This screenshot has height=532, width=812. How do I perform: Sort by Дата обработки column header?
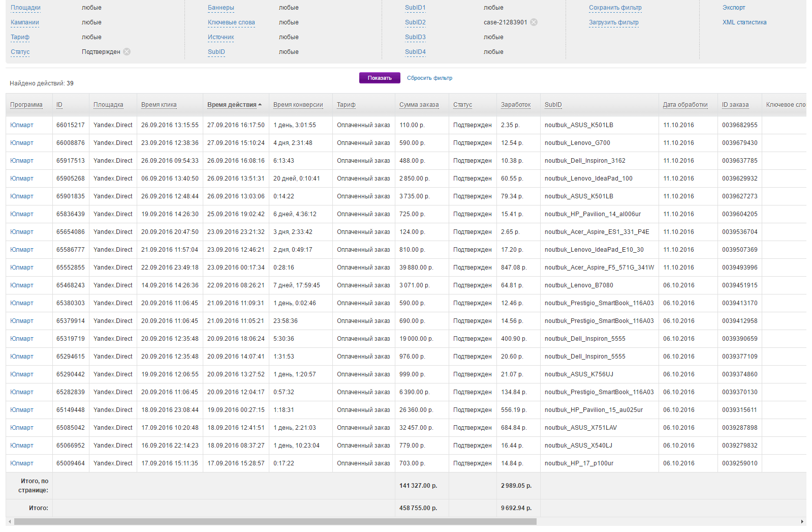pyautogui.click(x=685, y=105)
